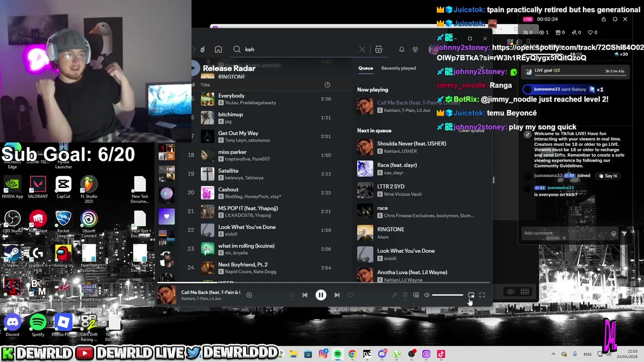Select the track bitchimup by jag

pos(266,118)
